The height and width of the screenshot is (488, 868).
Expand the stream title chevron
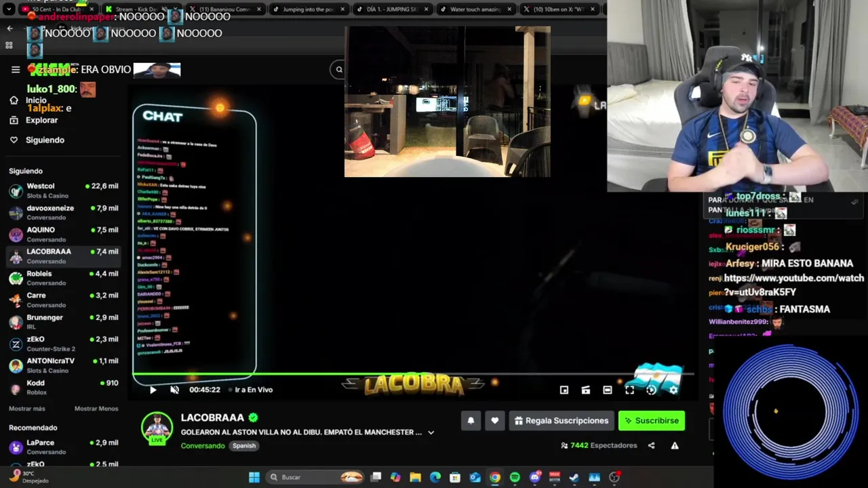(x=431, y=432)
